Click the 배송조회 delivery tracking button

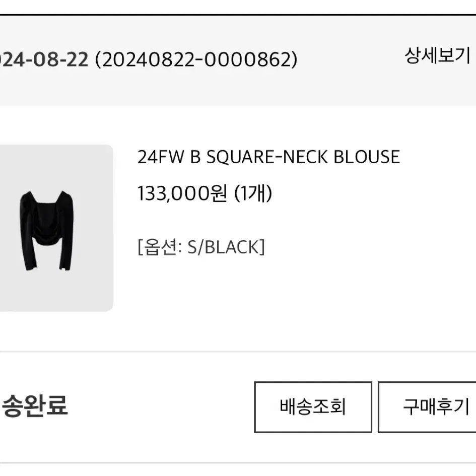click(313, 407)
